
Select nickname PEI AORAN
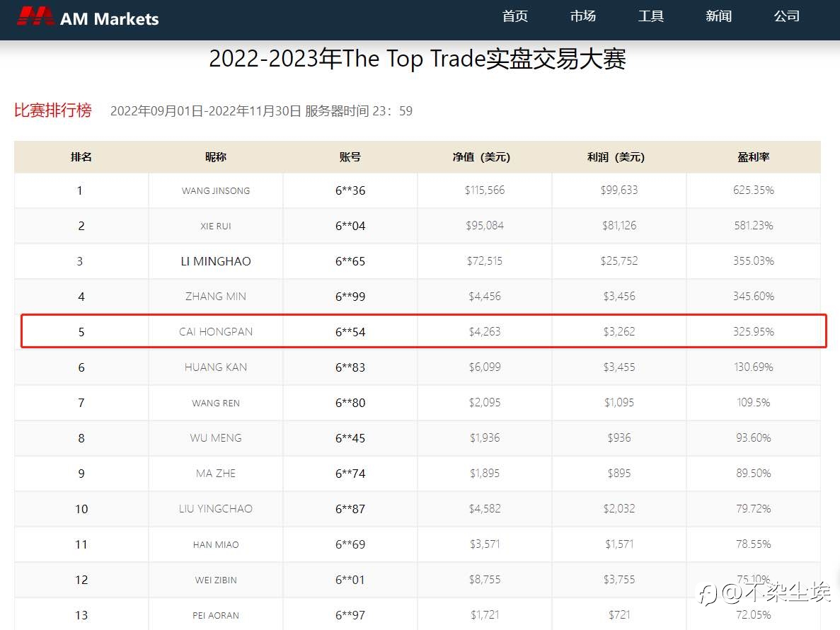(x=216, y=615)
